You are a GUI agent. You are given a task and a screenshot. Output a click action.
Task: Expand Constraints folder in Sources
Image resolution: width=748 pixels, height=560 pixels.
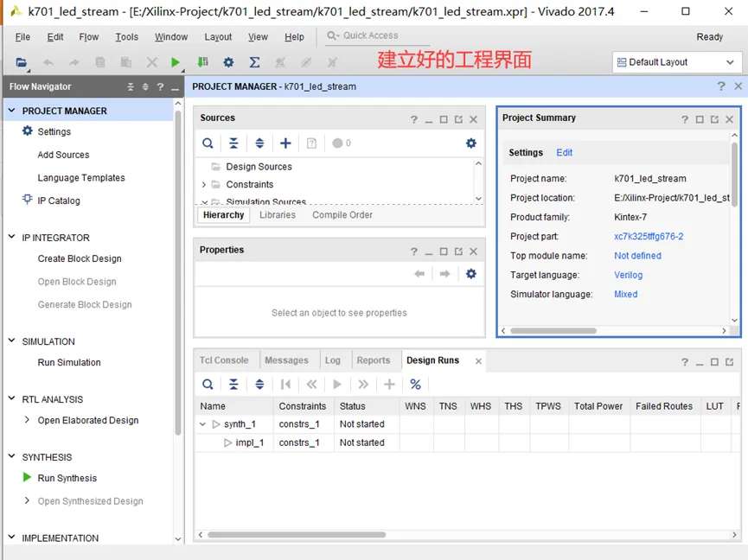(204, 184)
